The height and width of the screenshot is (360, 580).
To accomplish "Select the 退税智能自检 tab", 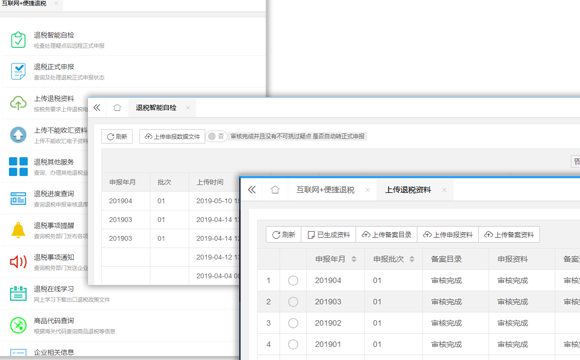I will (x=156, y=108).
